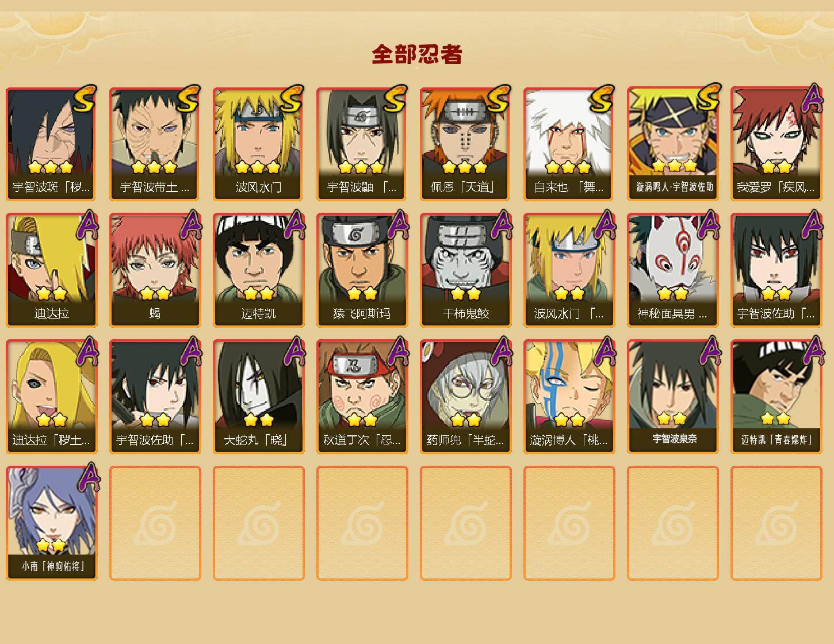Choose the 迈特凯「青春爆炸」 card
This screenshot has width=834, height=644.
pyautogui.click(x=776, y=397)
